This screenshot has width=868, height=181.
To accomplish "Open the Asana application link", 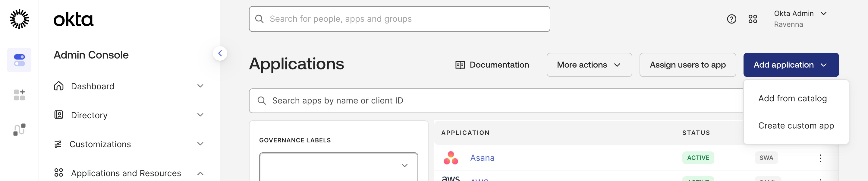I will coord(482,158).
